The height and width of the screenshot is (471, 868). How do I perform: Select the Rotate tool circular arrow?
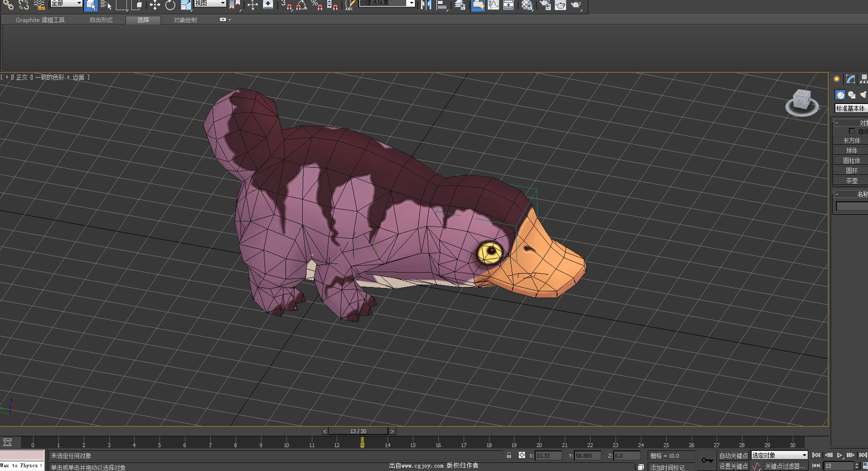[170, 5]
